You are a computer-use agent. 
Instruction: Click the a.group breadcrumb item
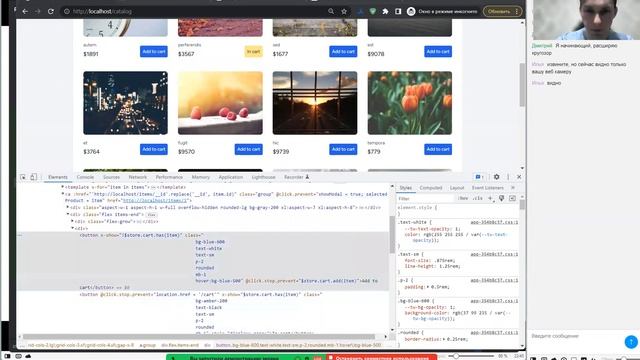click(x=147, y=345)
